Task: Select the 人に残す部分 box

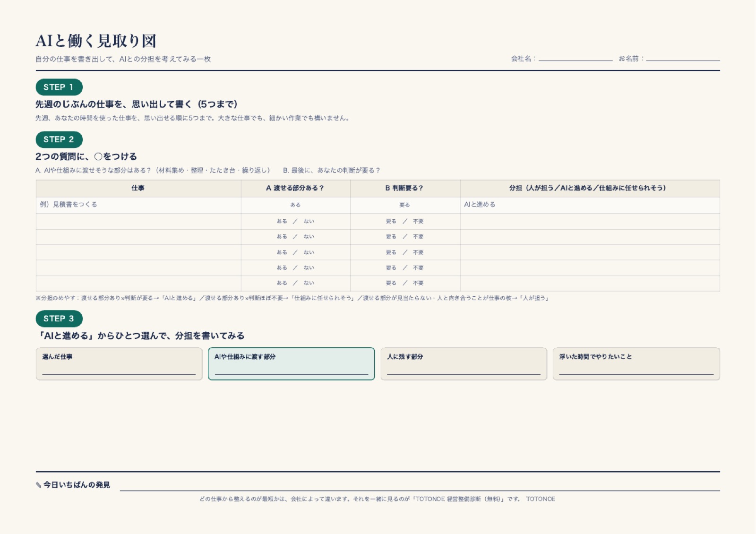Action: (464, 364)
